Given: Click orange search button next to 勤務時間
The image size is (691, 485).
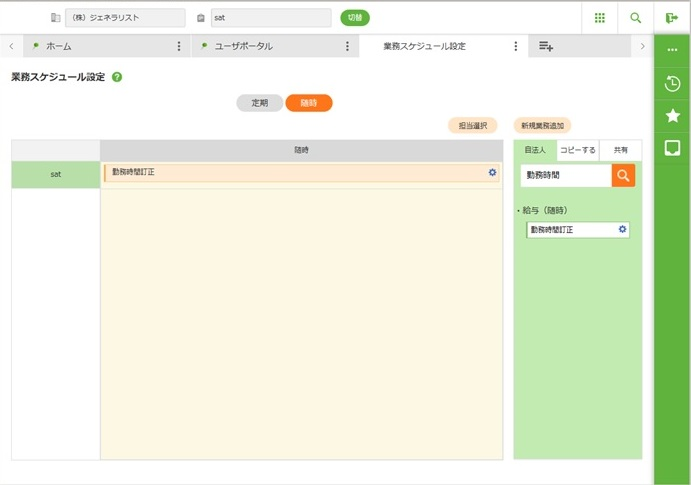Looking at the screenshot, I should coord(623,175).
